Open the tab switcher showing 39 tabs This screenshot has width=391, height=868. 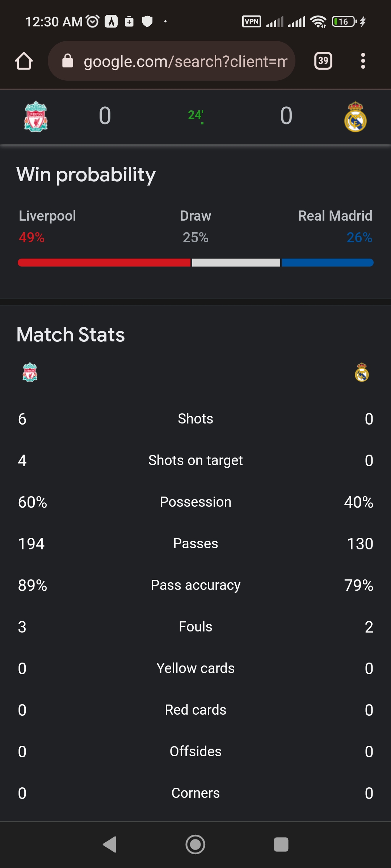pyautogui.click(x=323, y=61)
